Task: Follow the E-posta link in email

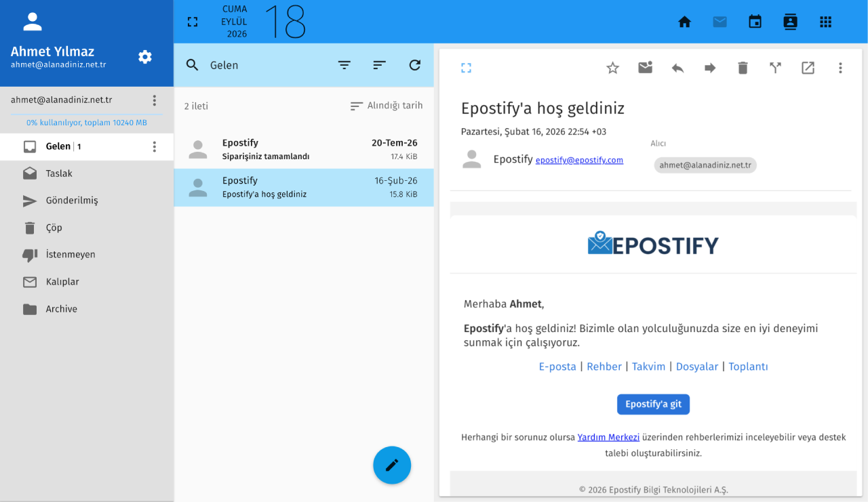Action: [557, 367]
